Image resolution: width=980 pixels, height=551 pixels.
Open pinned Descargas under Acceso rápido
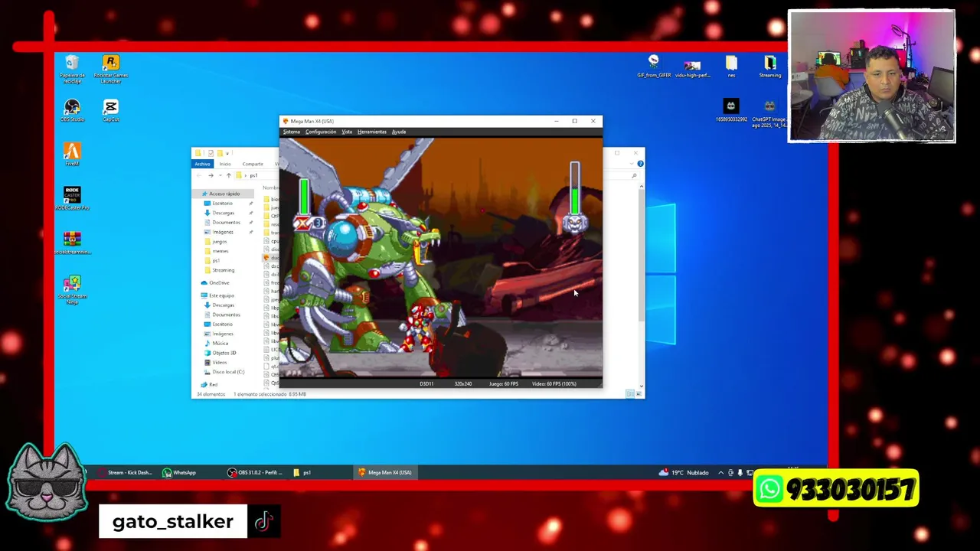point(223,213)
